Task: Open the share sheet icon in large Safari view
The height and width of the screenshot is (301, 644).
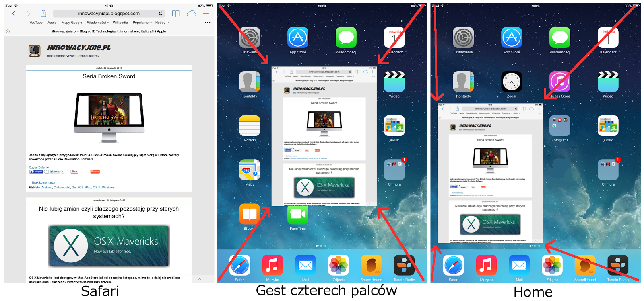Action: 43,13
